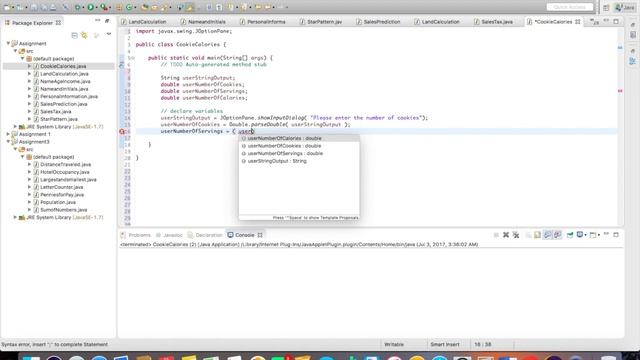Screen dimensions: 640x360
Task: Choose userNumberOfServings : double suggestion
Action: pos(299,153)
